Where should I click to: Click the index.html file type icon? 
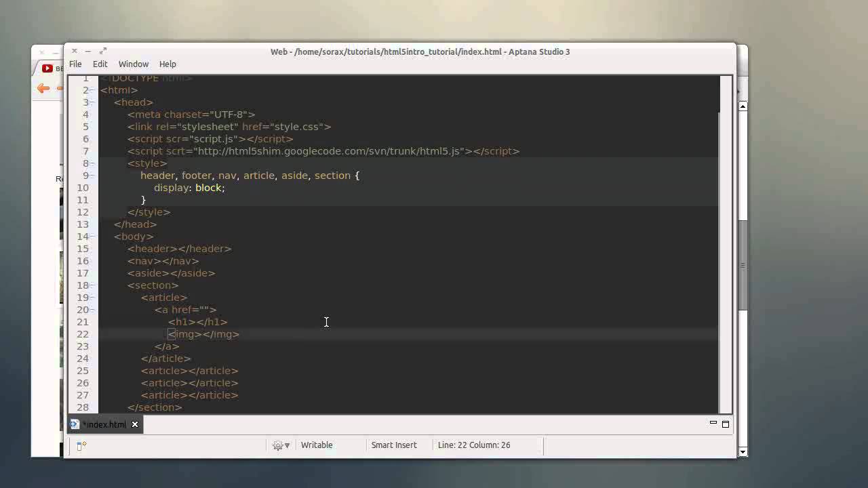pyautogui.click(x=75, y=424)
